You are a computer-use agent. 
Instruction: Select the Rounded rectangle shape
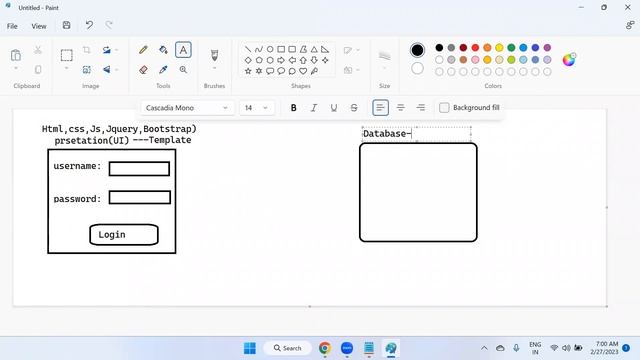292,49
